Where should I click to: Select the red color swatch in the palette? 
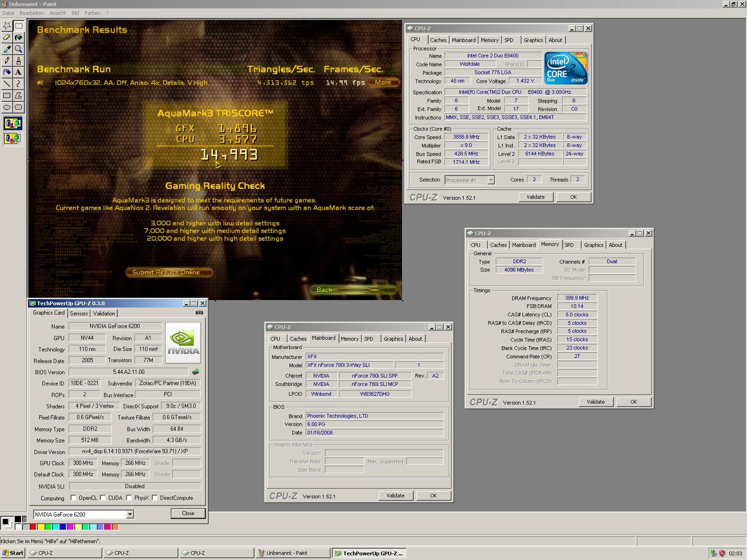[x=33, y=527]
